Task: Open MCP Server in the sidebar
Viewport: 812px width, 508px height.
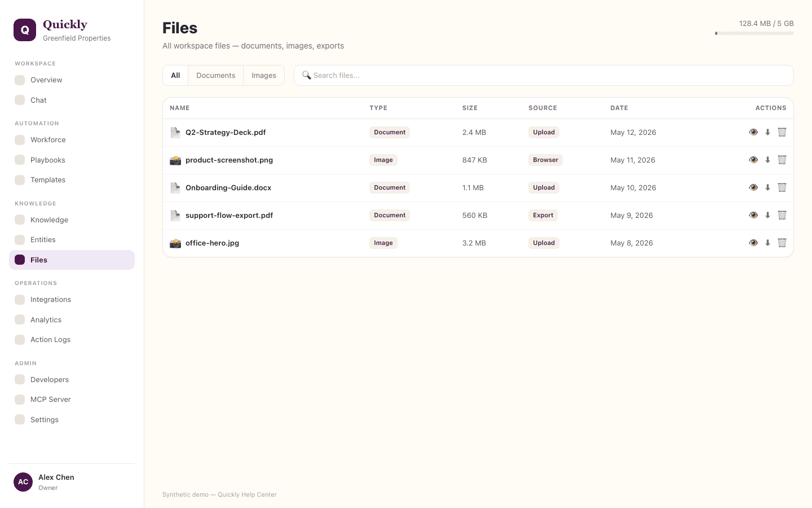Action: [x=72, y=400]
